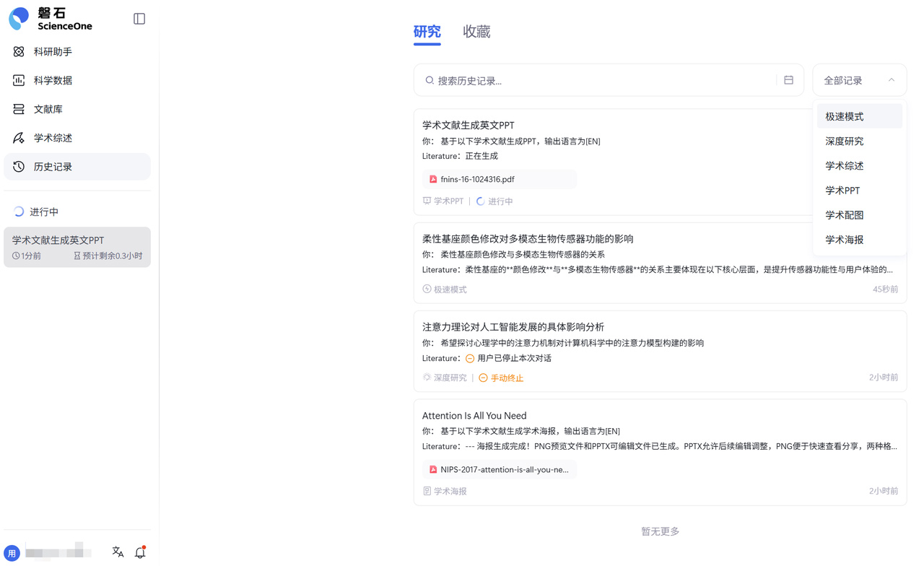Screen dimensions: 924x566
Task: Open notifications via the bell icon
Action: click(x=141, y=552)
